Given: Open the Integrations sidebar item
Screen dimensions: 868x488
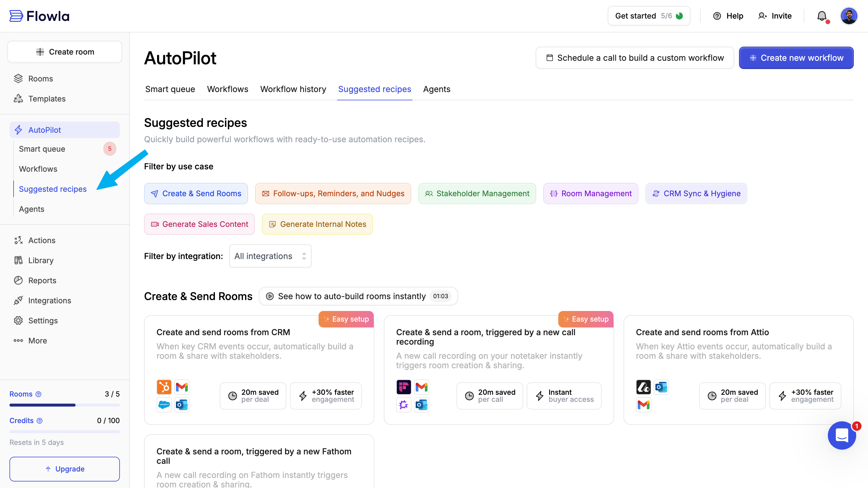Looking at the screenshot, I should tap(50, 300).
